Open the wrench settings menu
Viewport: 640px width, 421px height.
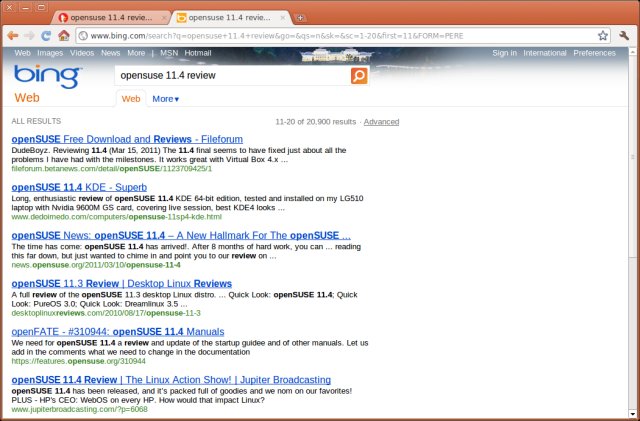(624, 36)
